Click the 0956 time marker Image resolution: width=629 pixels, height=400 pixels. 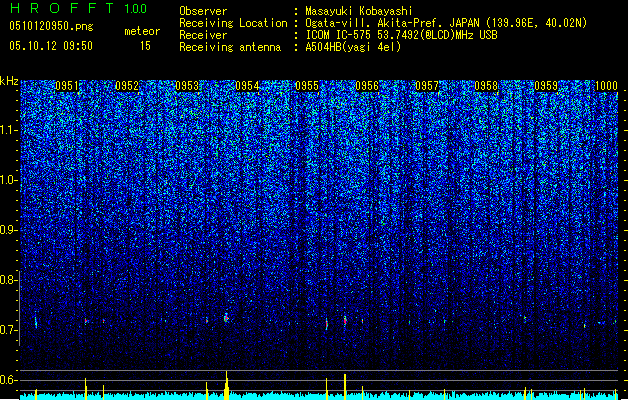point(367,85)
